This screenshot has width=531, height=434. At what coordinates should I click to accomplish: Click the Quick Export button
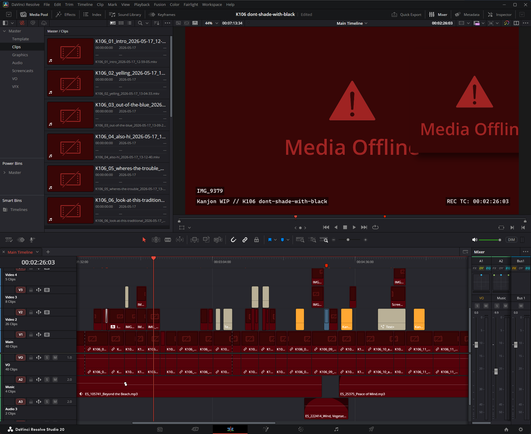coord(406,15)
